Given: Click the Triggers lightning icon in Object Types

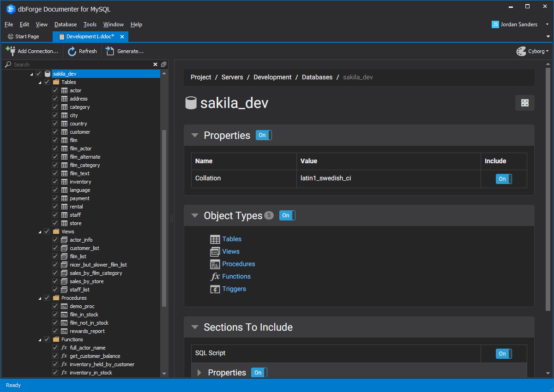Looking at the screenshot, I should (215, 289).
